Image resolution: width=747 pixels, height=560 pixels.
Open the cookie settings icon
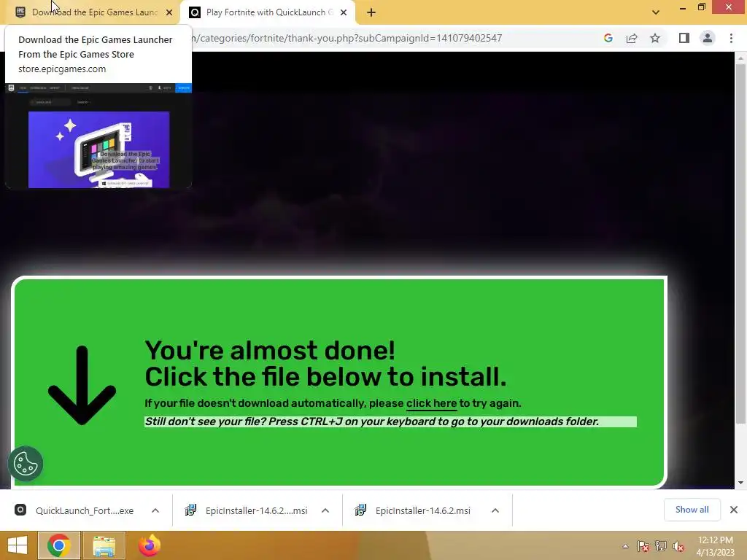[x=26, y=463]
